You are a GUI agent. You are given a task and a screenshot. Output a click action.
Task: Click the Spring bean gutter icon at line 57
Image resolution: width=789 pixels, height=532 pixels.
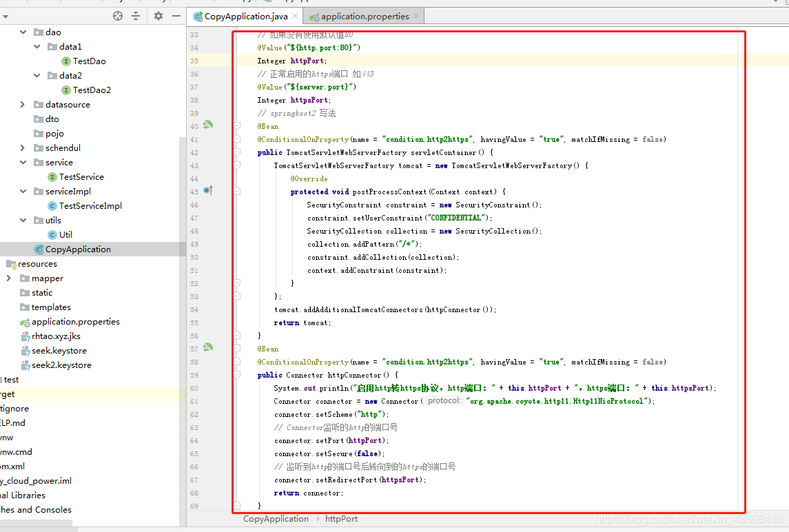click(x=208, y=347)
